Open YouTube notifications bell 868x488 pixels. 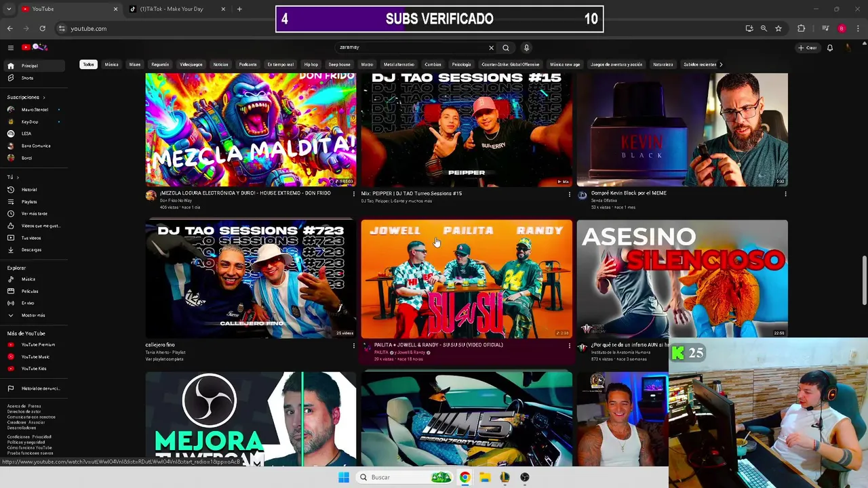pos(829,47)
